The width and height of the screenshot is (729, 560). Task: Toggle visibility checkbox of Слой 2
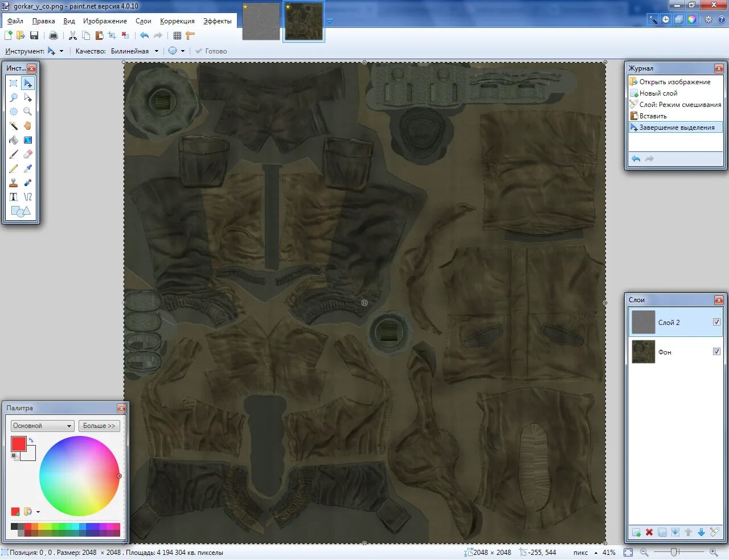point(716,322)
